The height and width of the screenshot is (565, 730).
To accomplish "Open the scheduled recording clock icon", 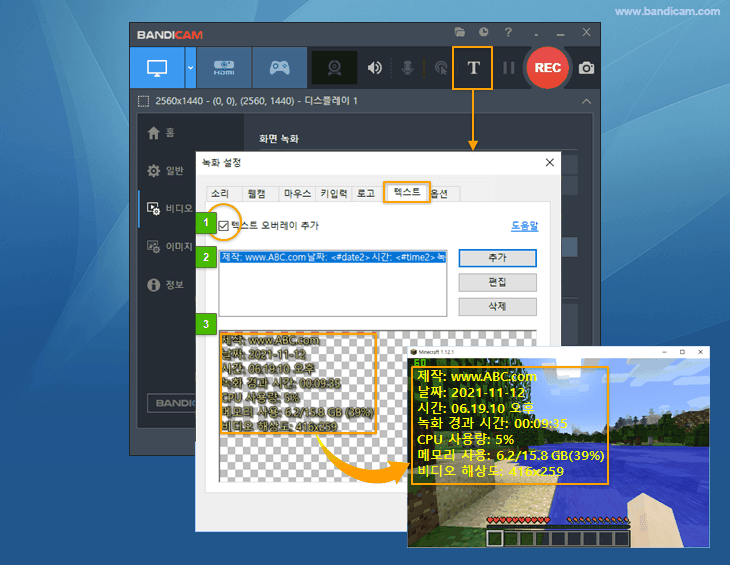I will pyautogui.click(x=484, y=32).
